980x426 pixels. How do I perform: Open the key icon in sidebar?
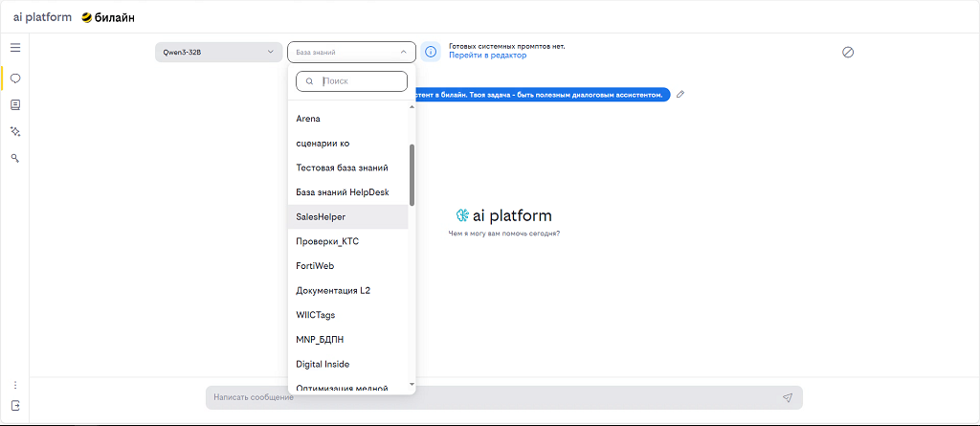(15, 158)
